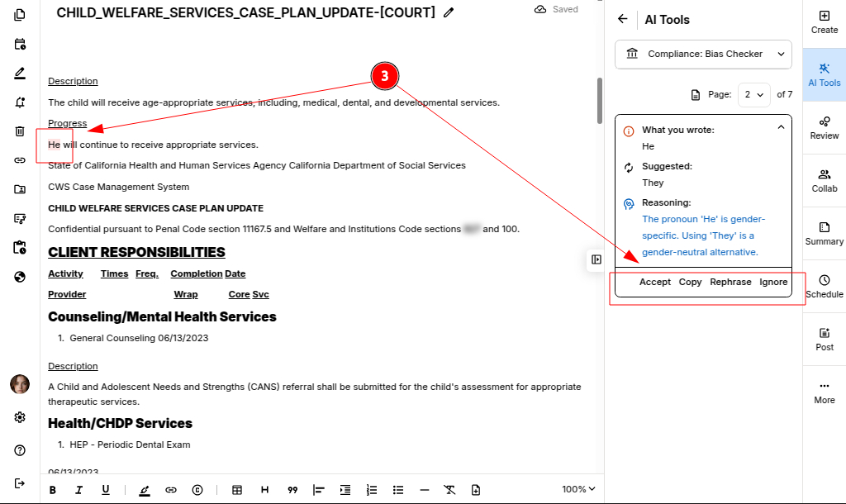
Task: Open the notifications bell in left sidebar
Action: [20, 102]
